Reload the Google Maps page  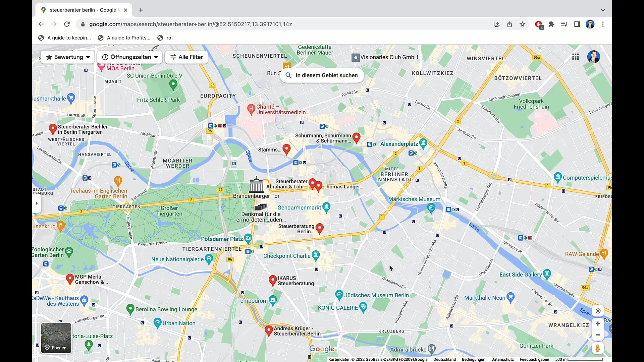point(67,24)
